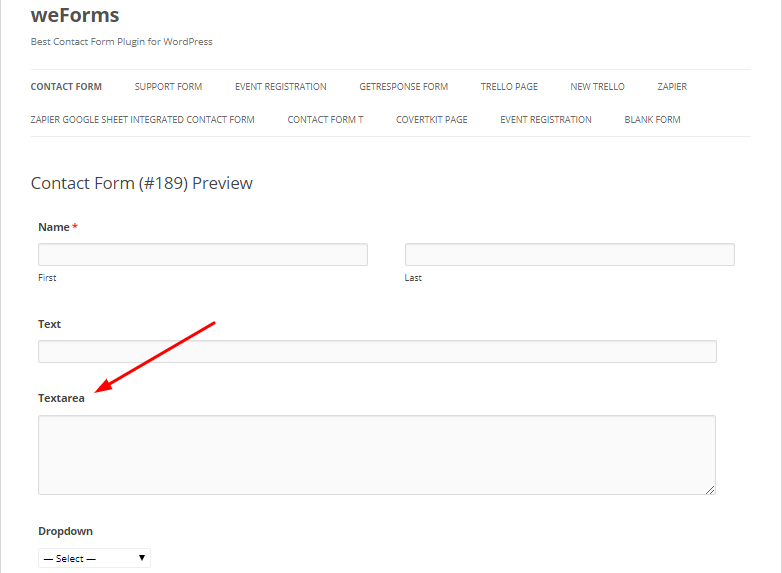
Task: Open the Blank Form page
Action: click(x=652, y=120)
